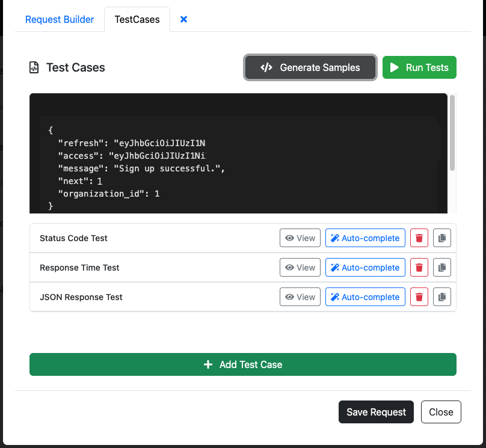Image resolution: width=486 pixels, height=448 pixels.
Task: Switch to the Request Builder tab
Action: 59,19
